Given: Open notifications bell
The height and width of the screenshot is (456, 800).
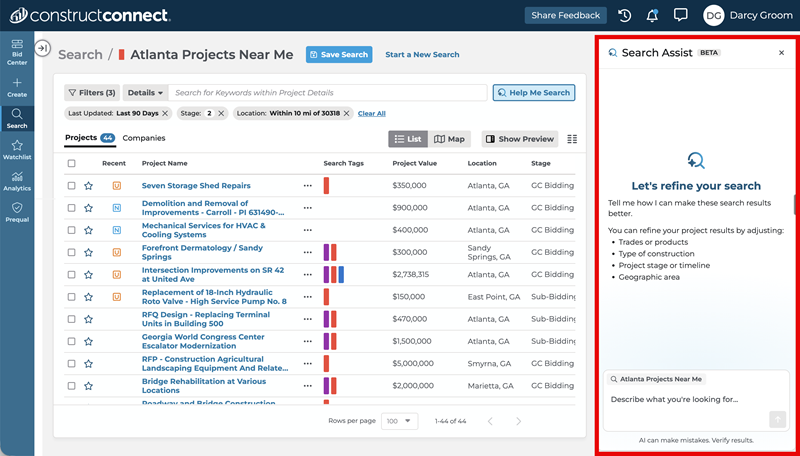Looking at the screenshot, I should [x=652, y=15].
